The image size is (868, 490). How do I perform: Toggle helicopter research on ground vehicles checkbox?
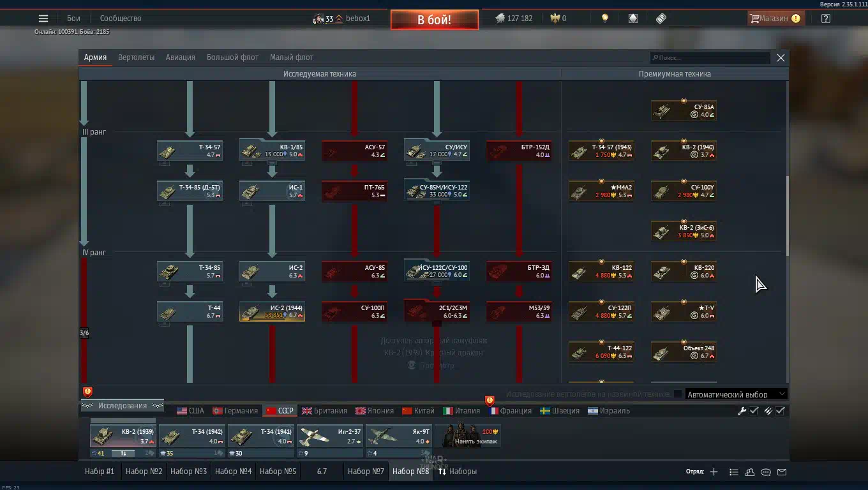pyautogui.click(x=678, y=394)
